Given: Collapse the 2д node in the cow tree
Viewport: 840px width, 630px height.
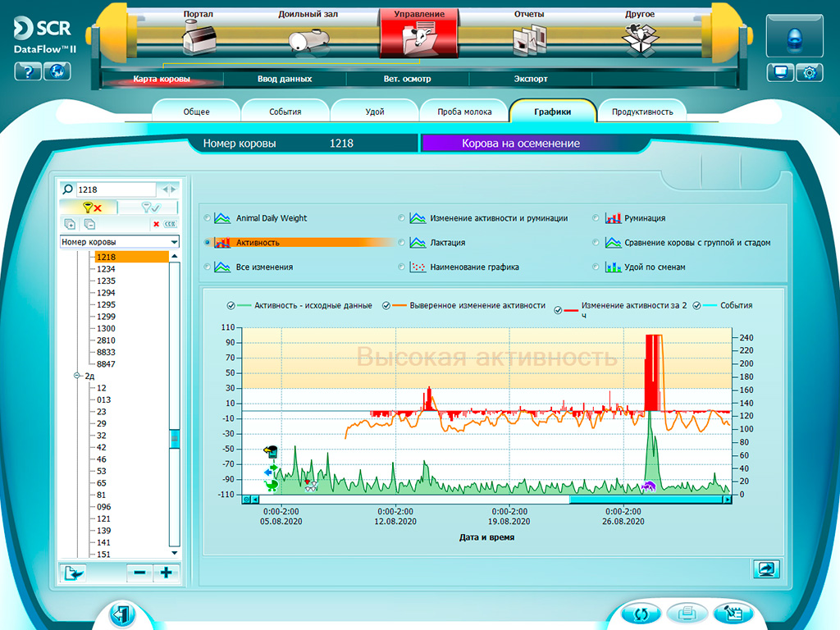Looking at the screenshot, I should 76,375.
